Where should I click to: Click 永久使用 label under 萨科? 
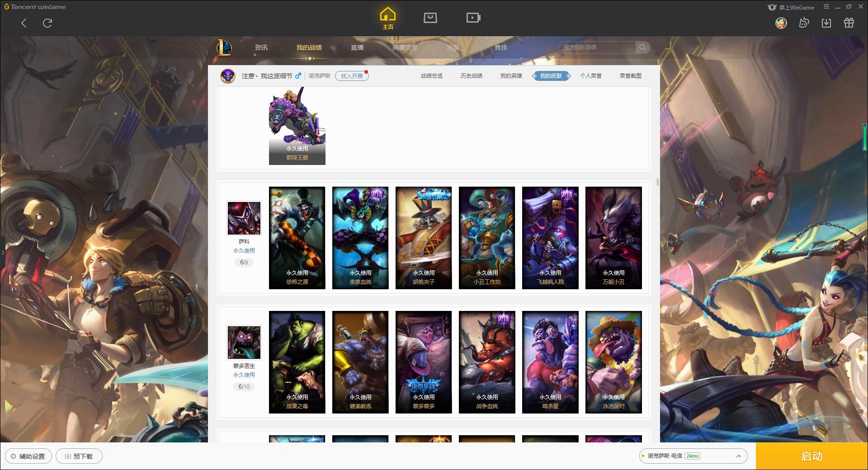point(244,250)
